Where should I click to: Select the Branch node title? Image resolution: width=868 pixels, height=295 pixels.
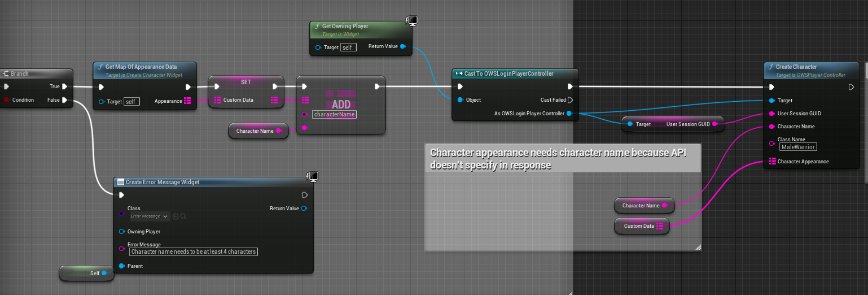click(x=19, y=73)
